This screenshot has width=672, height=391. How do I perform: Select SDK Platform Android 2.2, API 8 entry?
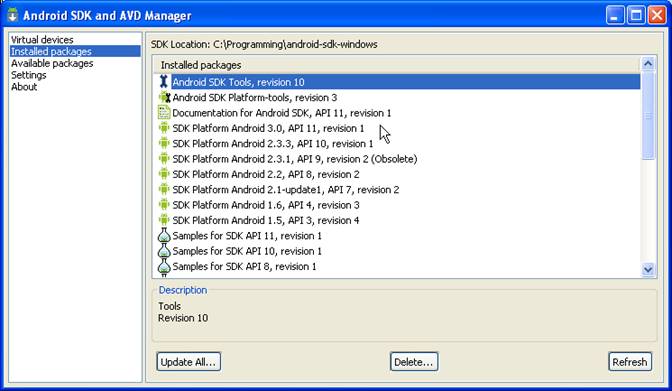tap(266, 174)
